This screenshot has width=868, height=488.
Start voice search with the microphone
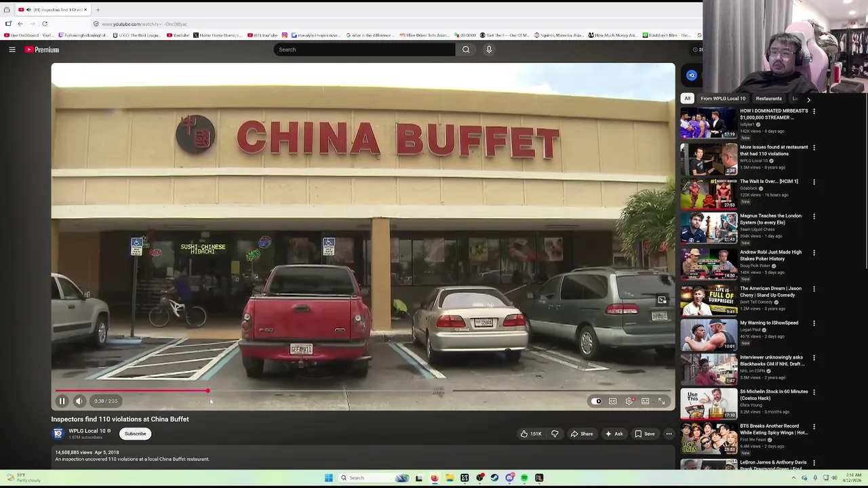pos(488,49)
